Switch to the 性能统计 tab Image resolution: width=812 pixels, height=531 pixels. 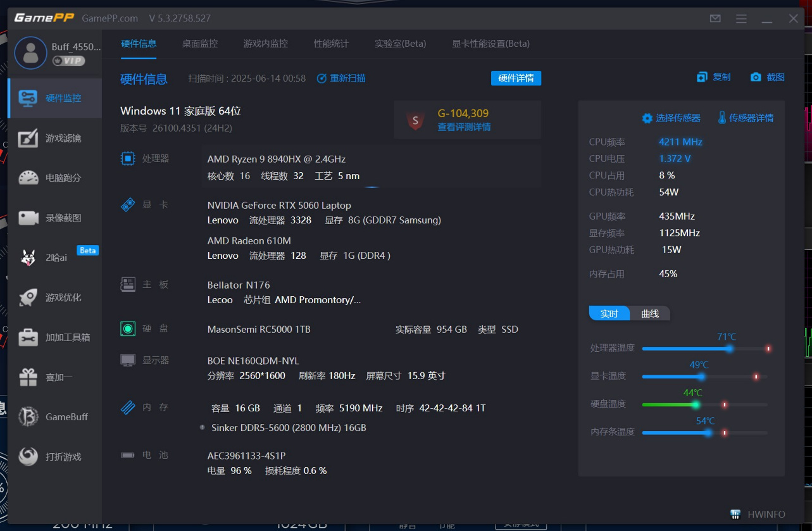331,44
